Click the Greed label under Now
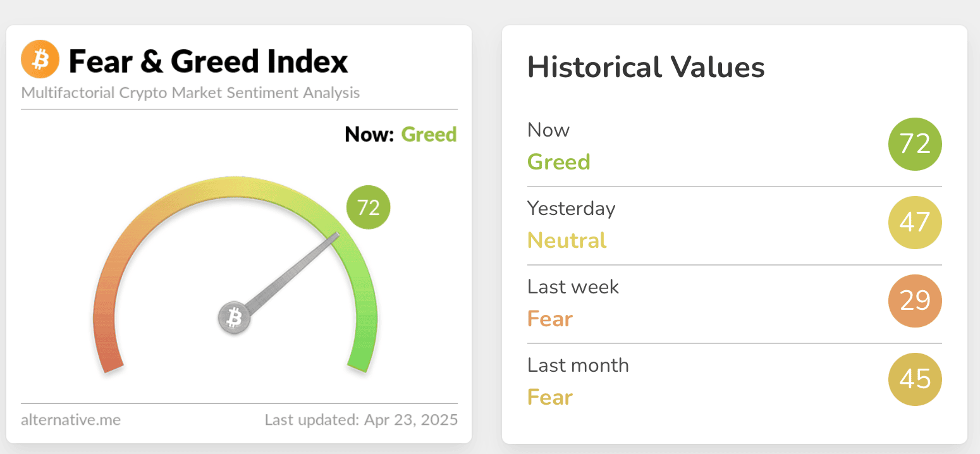This screenshot has height=454, width=980. pos(559,162)
